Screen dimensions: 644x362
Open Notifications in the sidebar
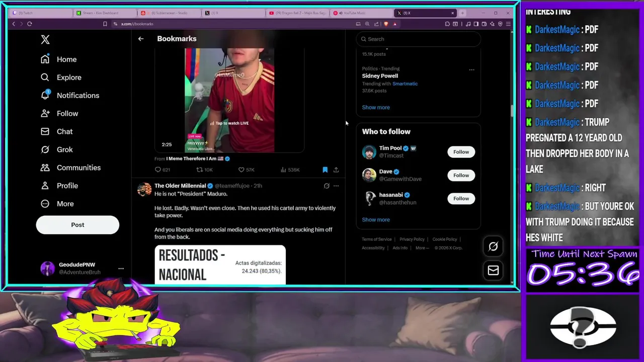pyautogui.click(x=70, y=96)
